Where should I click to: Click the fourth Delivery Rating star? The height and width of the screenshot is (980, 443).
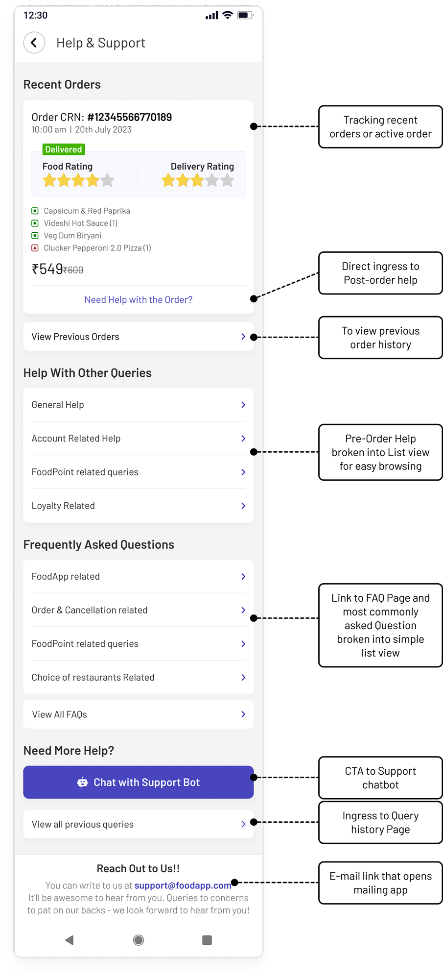pos(212,181)
